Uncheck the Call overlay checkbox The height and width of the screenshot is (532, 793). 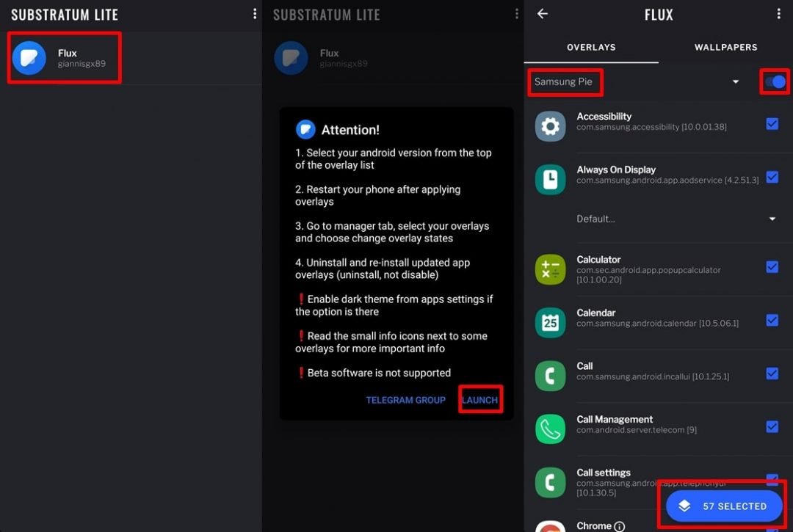772,374
